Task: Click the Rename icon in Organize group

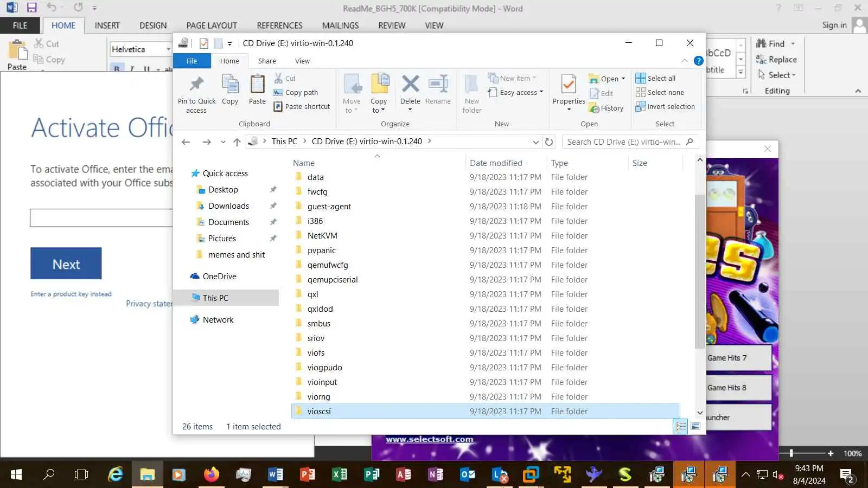Action: pyautogui.click(x=438, y=84)
